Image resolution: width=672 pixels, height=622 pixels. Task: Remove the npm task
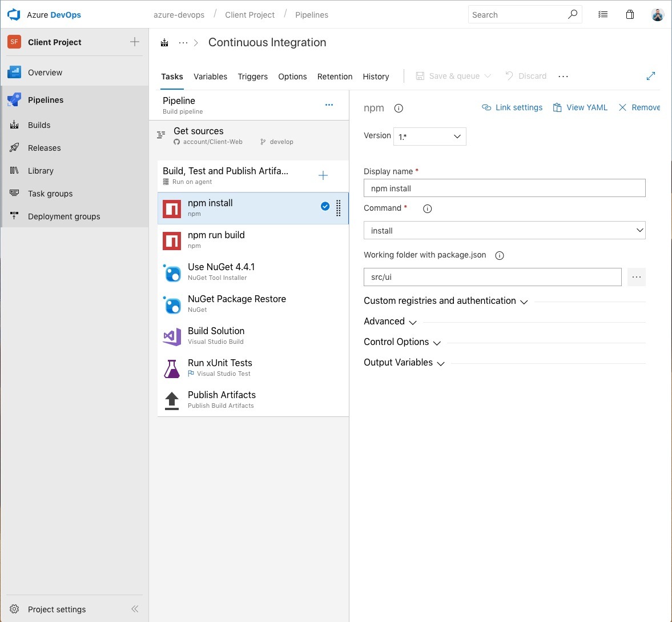[639, 107]
